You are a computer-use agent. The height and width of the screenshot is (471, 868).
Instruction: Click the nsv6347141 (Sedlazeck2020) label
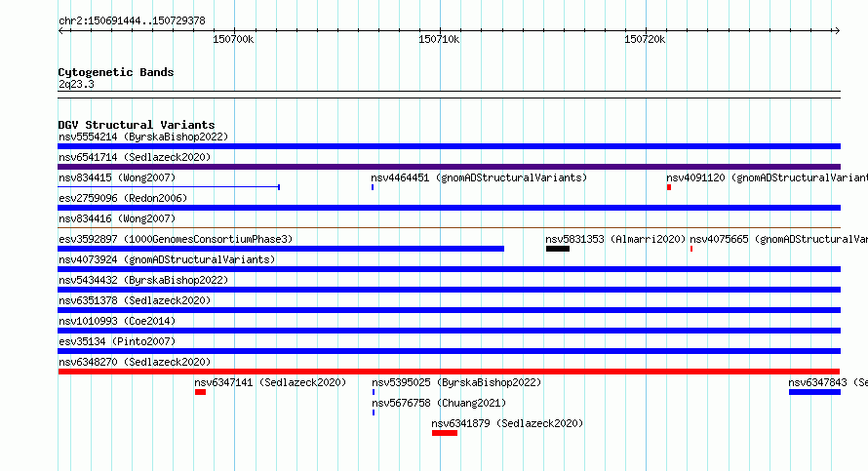coord(270,382)
